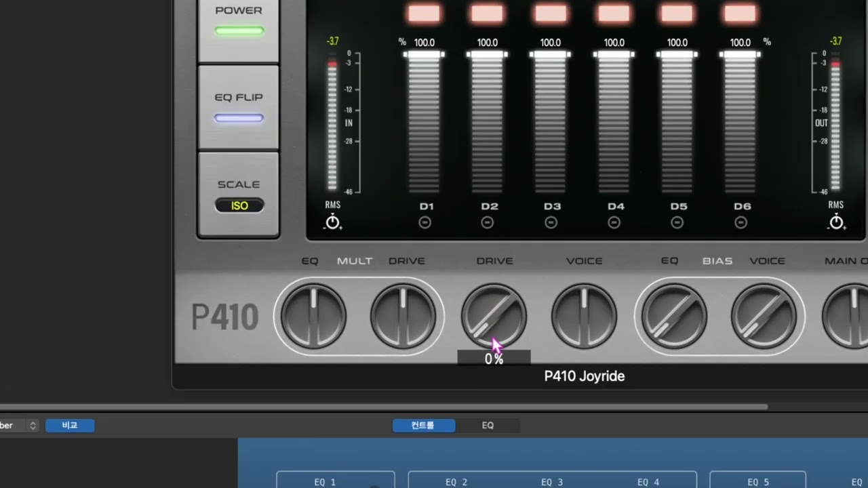Click the D1 100.0 percent value

425,43
